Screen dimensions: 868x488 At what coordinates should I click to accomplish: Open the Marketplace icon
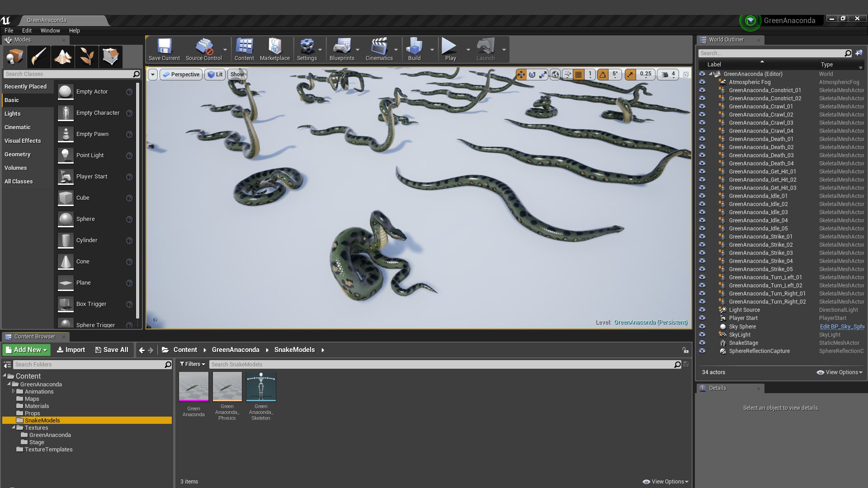pos(275,49)
